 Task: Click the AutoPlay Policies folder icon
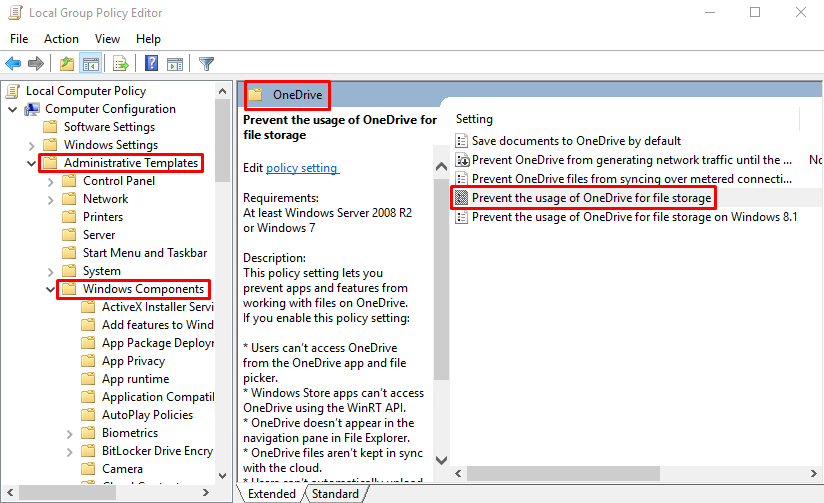click(x=88, y=415)
